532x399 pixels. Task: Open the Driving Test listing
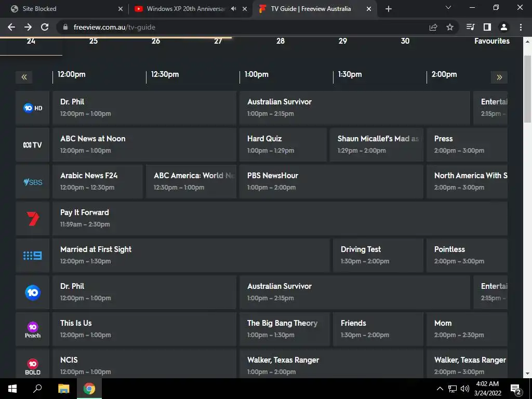click(378, 256)
